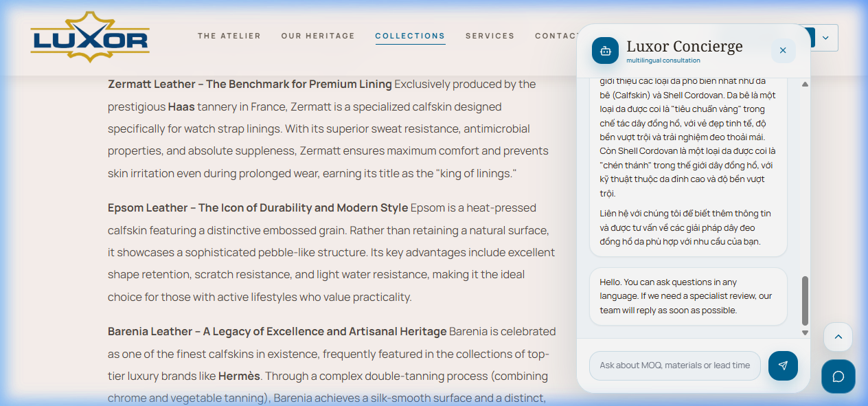Image resolution: width=868 pixels, height=406 pixels.
Task: Open the Contact nav item
Action: (556, 36)
